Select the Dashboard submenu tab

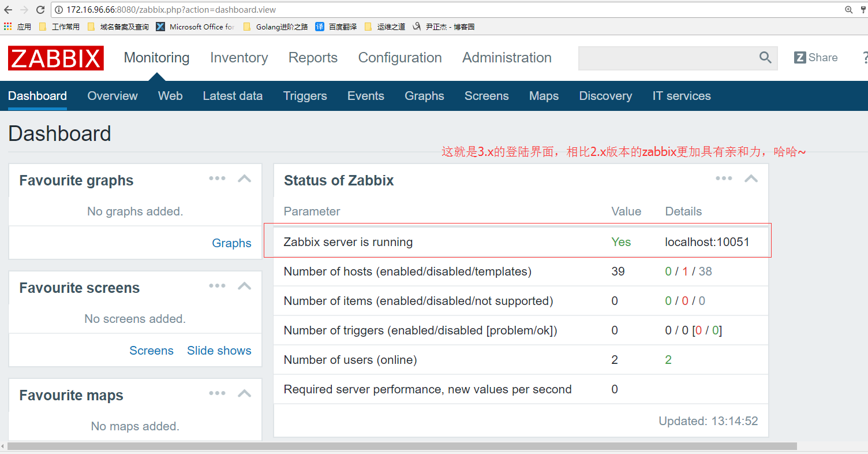tap(38, 96)
